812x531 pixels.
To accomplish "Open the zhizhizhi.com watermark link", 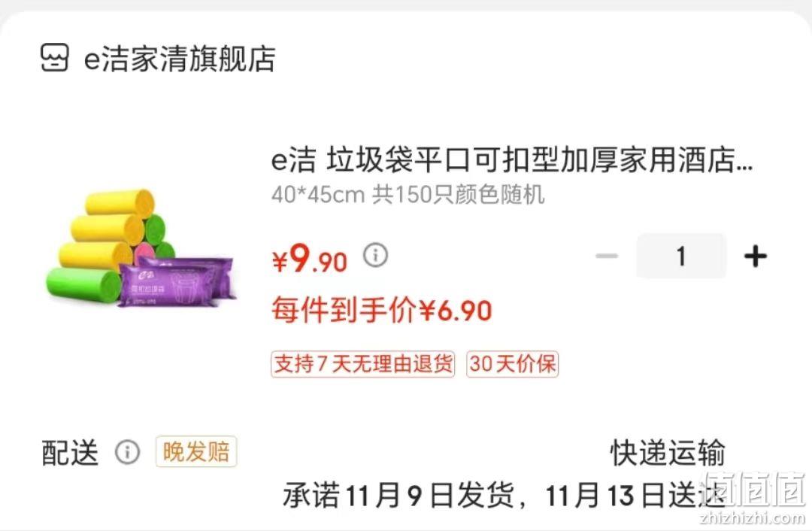I will tap(752, 517).
